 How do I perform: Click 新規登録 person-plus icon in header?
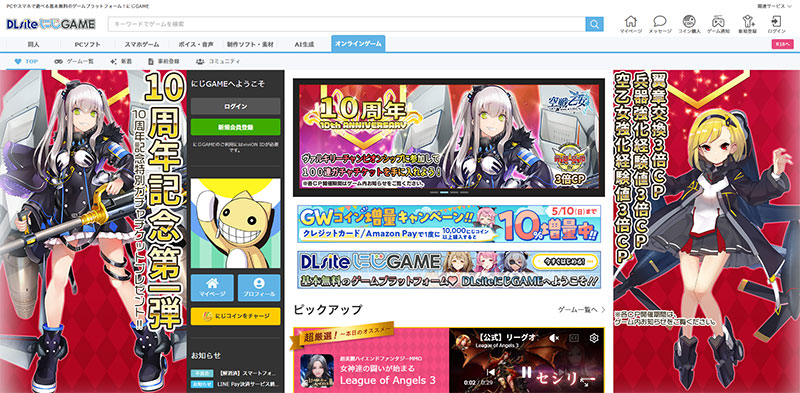747,24
